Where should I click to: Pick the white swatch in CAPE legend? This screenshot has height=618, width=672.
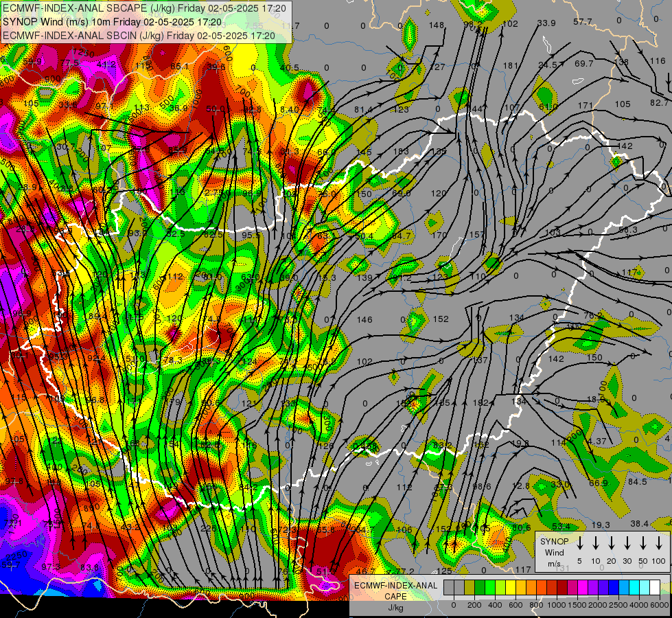click(x=655, y=587)
